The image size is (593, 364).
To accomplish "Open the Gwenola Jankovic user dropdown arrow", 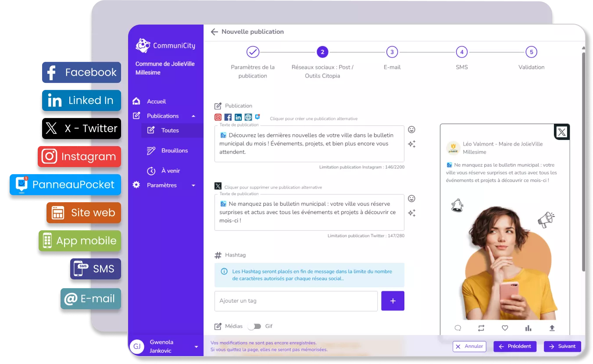I will point(196,347).
